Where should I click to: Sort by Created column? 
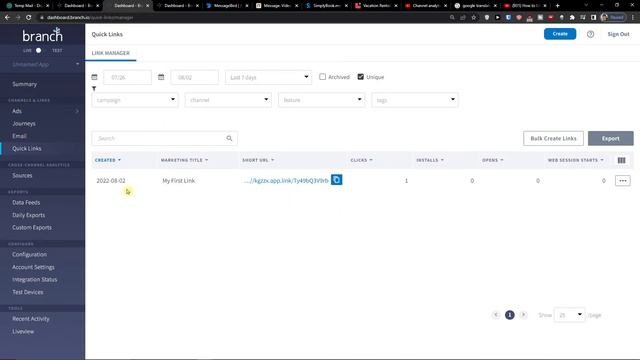108,160
